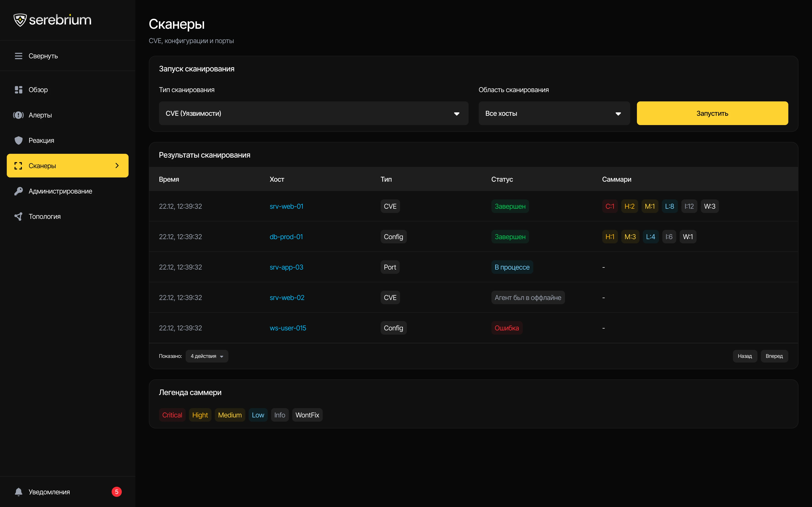Click the hamburger Свернуть icon
812x507 pixels.
point(18,56)
